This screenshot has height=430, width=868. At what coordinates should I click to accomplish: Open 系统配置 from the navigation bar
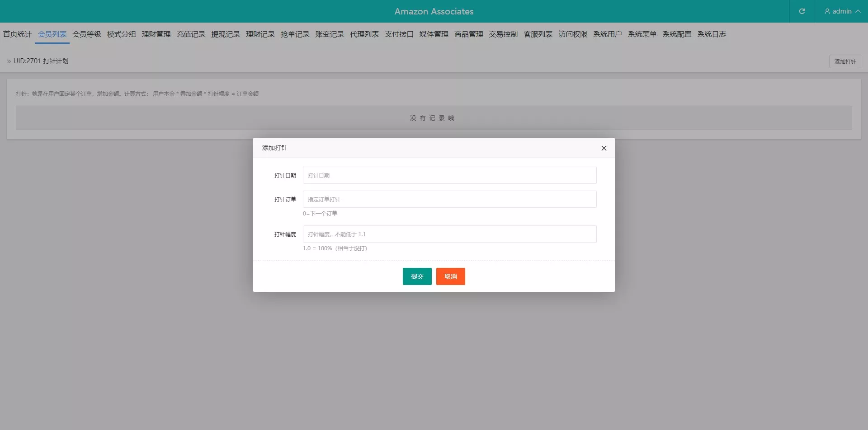(x=676, y=34)
